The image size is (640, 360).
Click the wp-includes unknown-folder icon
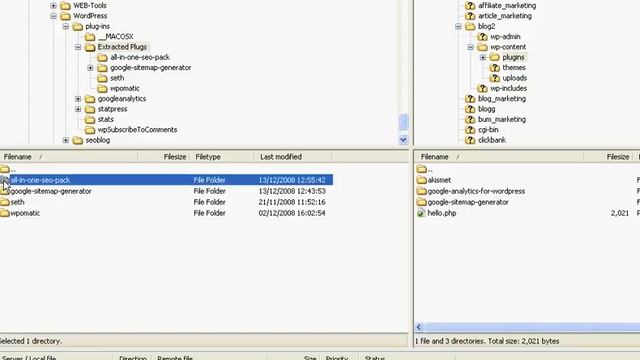[482, 89]
